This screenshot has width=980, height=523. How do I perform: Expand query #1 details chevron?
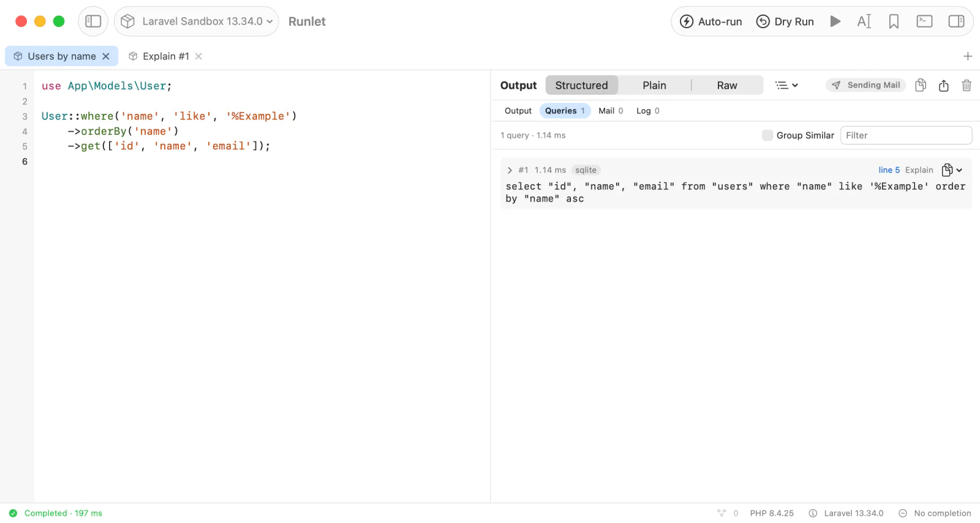pos(510,170)
